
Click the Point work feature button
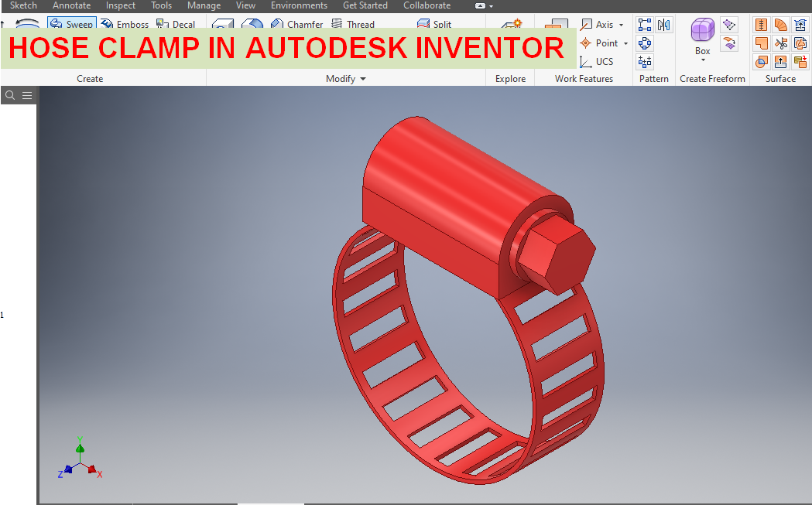599,43
